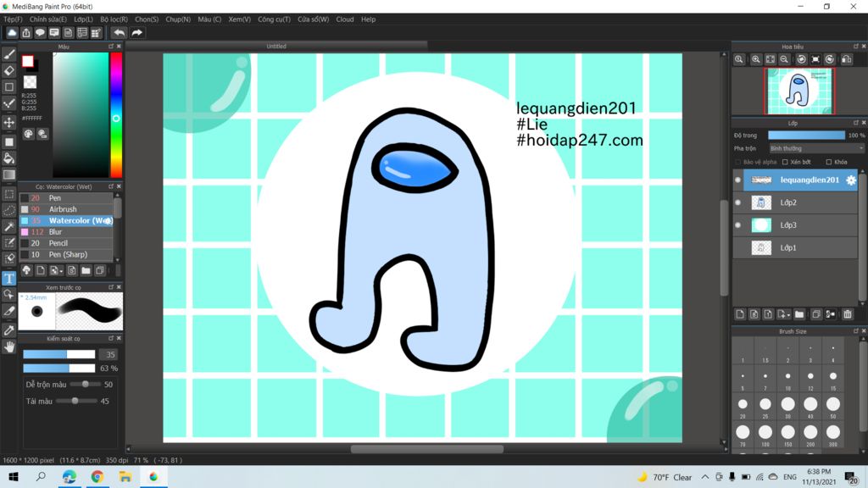
Task: Enable Khóa lock checkbox
Action: tap(829, 162)
